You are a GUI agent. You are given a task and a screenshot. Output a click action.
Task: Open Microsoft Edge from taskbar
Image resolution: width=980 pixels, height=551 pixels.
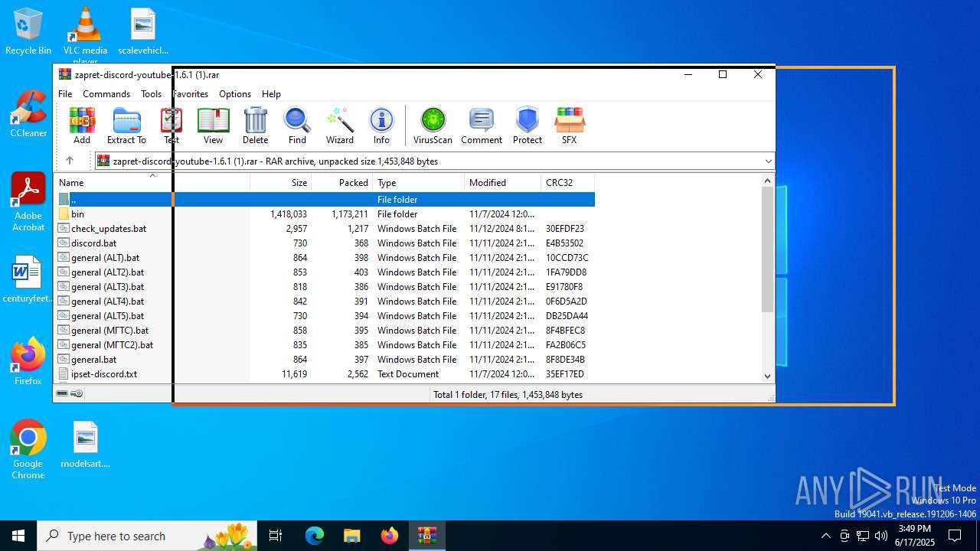pyautogui.click(x=315, y=536)
